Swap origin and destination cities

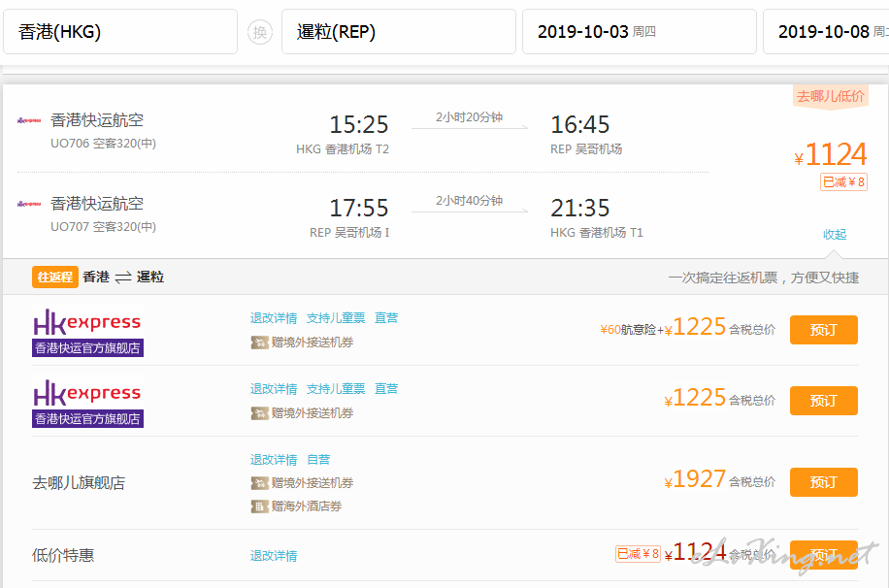[260, 32]
